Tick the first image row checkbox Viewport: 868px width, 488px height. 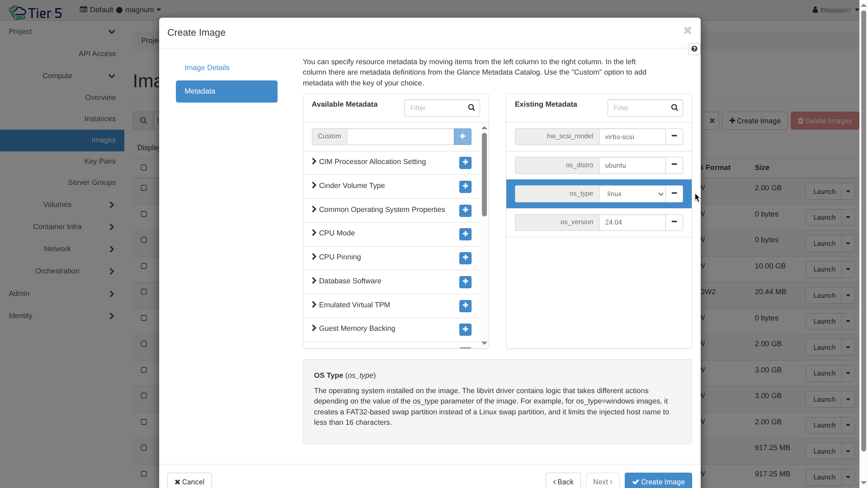144,188
